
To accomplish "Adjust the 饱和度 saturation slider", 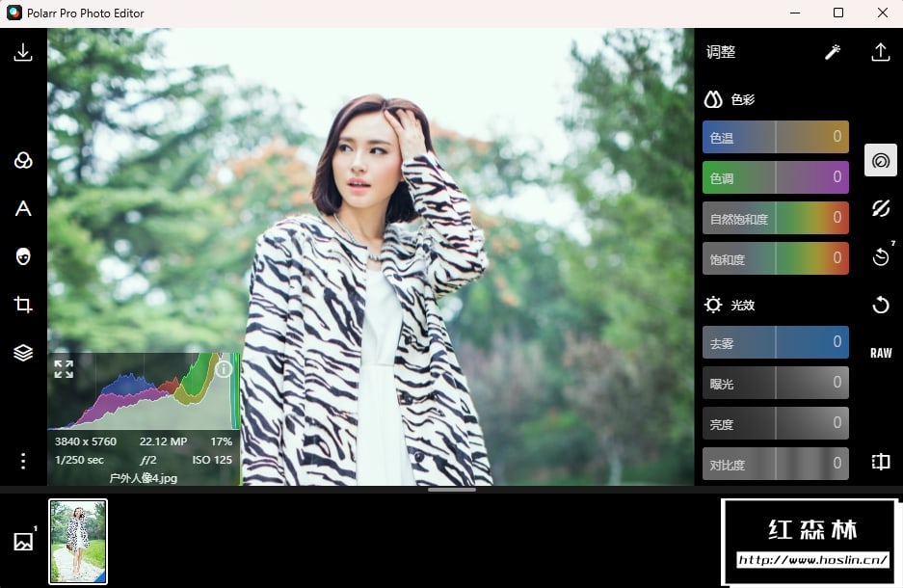I will pos(775,258).
